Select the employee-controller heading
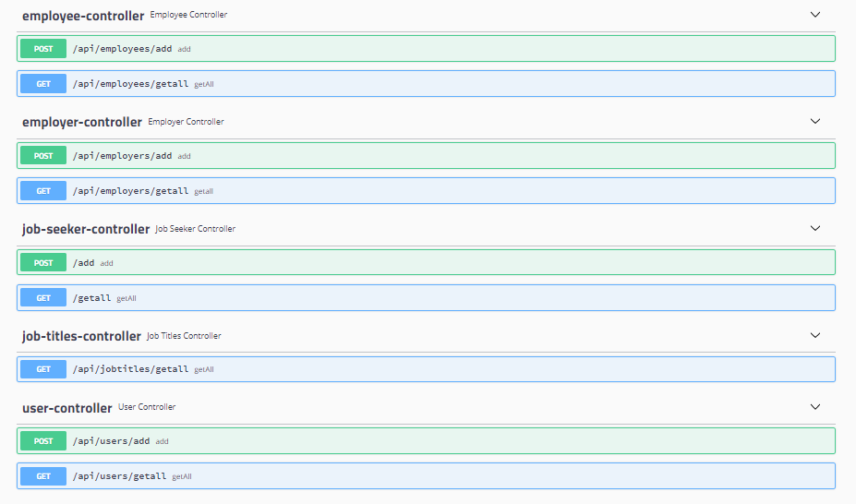This screenshot has width=856, height=504. click(x=83, y=16)
